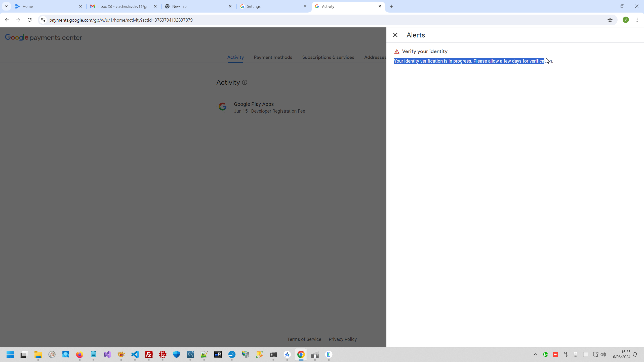This screenshot has height=362, width=644.
Task: Go back to previous page
Action: (x=7, y=20)
